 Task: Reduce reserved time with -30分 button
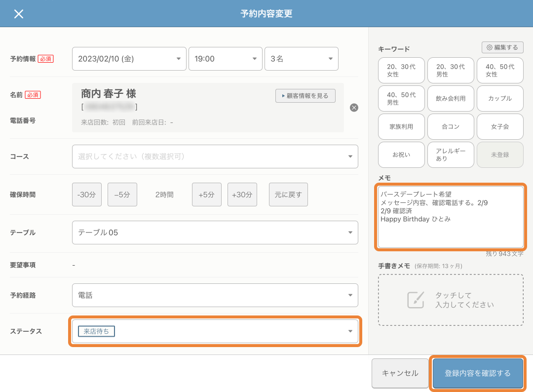pos(87,195)
